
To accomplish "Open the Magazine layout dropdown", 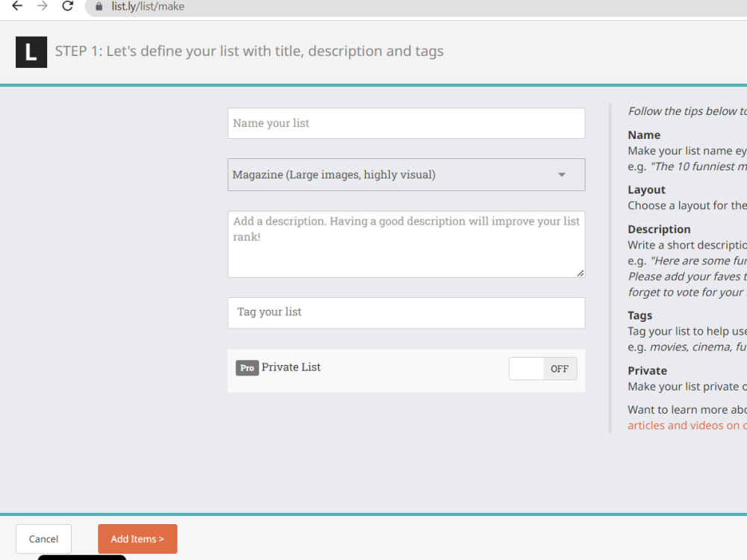I will [406, 175].
